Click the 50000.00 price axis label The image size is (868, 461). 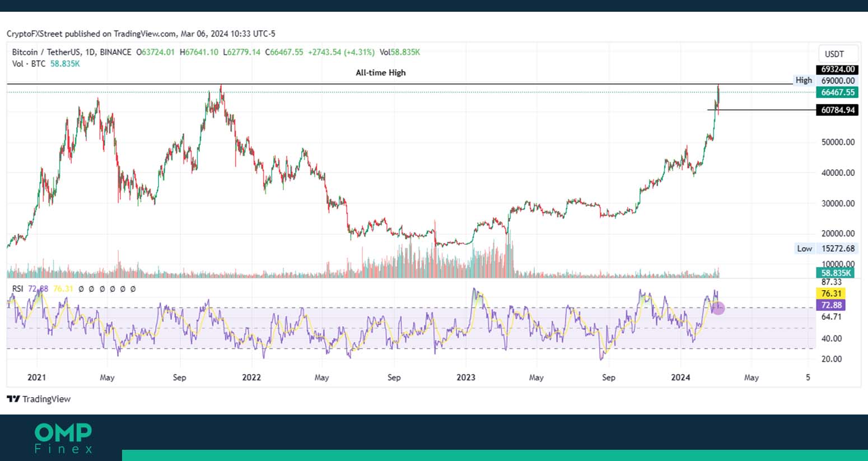[x=838, y=142]
